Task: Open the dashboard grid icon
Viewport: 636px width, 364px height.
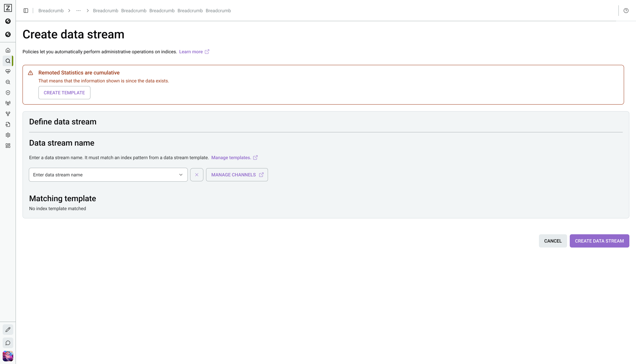Action: 8,146
